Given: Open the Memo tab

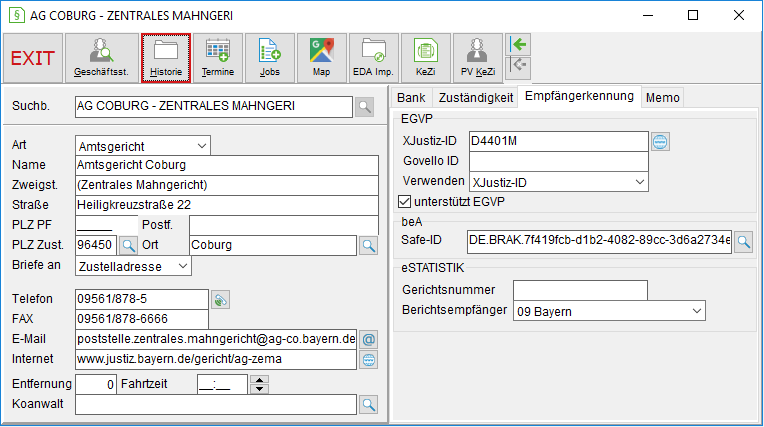Looking at the screenshot, I should click(662, 98).
